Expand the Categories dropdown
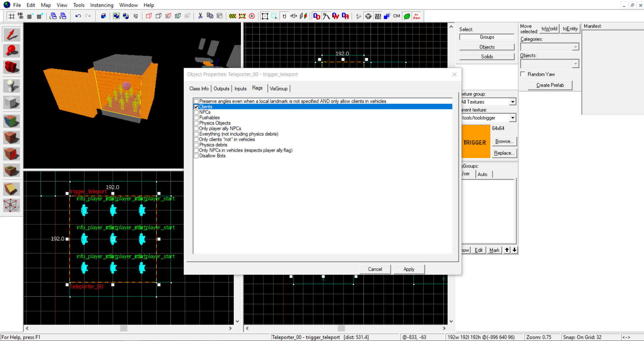This screenshot has height=341, width=644. tap(576, 47)
